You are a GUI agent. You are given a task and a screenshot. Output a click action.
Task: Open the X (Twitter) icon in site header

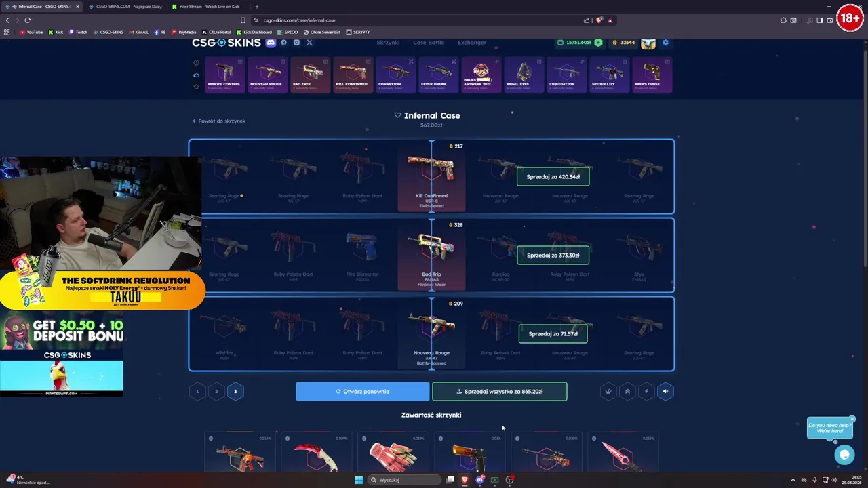pyautogui.click(x=309, y=43)
